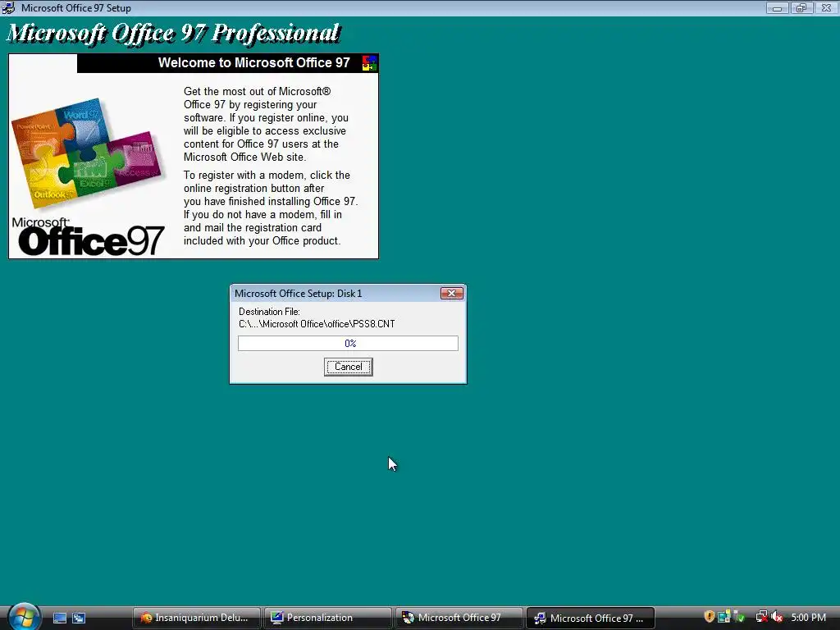The width and height of the screenshot is (840, 630).
Task: Restore down the Office 97 Setup window
Action: pyautogui.click(x=801, y=8)
